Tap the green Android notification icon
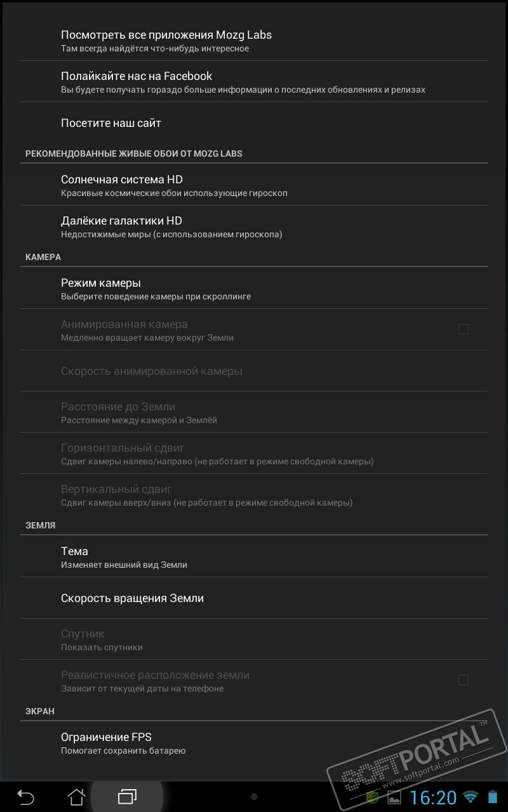 pos(374,797)
